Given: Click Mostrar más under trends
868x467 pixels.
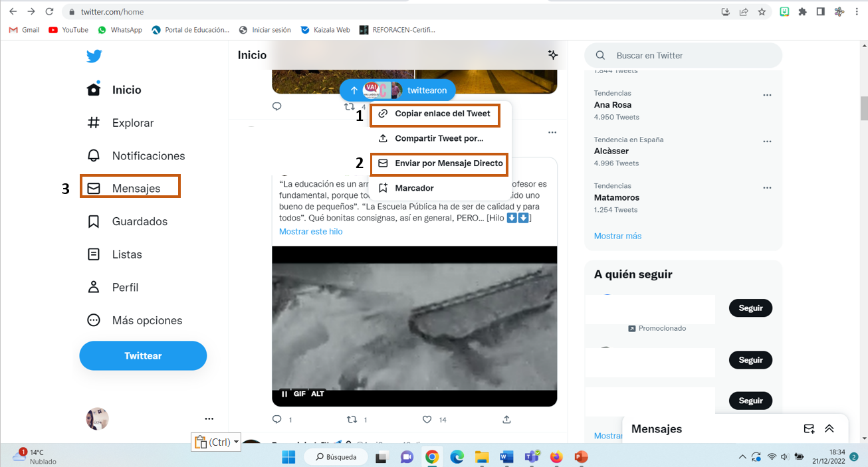Looking at the screenshot, I should 617,236.
